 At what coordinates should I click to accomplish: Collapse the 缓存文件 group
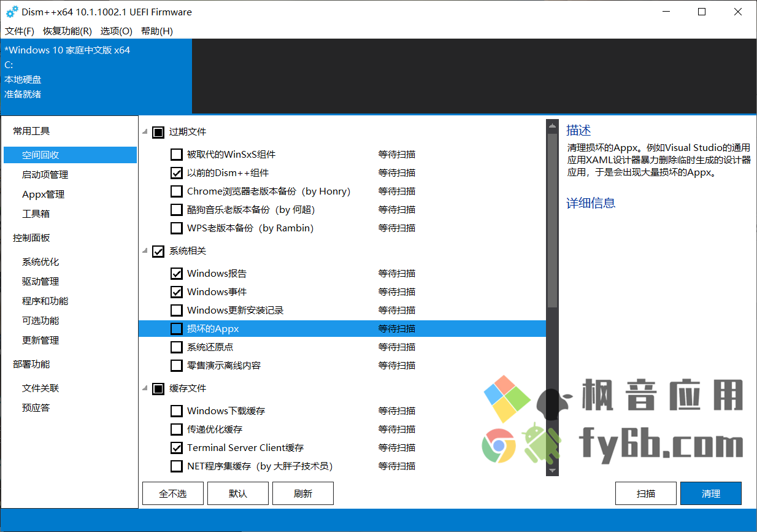[145, 388]
